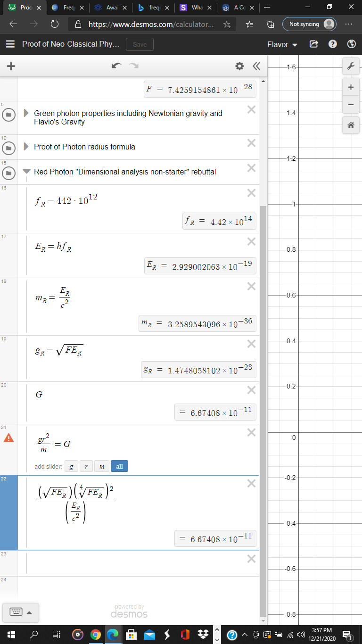Image resolution: width=362 pixels, height=644 pixels.
Task: Share the graph
Action: [313, 44]
